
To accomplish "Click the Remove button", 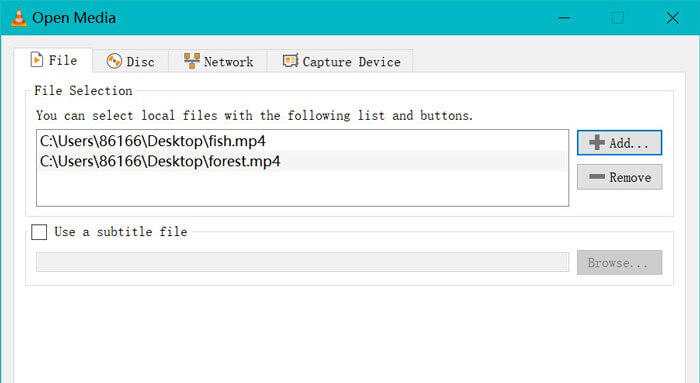I will [x=619, y=177].
